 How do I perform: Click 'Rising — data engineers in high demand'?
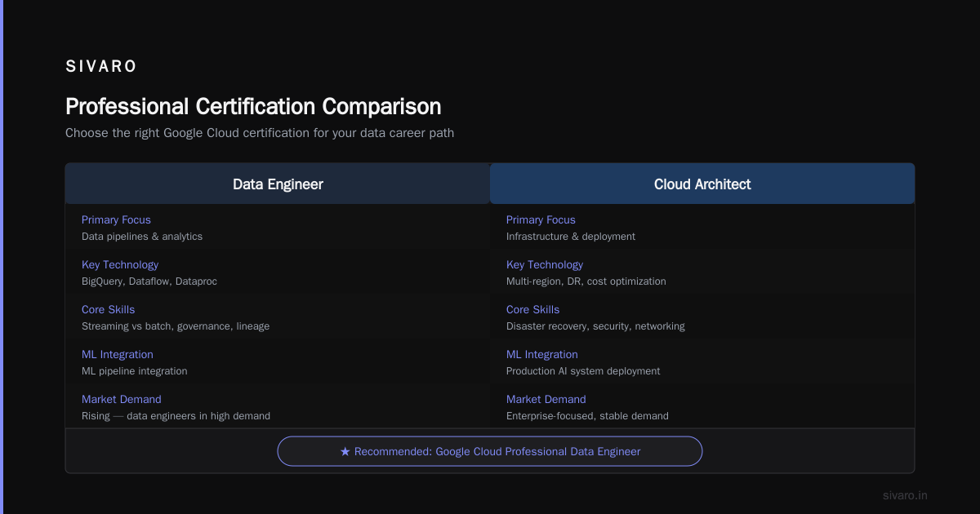176,416
